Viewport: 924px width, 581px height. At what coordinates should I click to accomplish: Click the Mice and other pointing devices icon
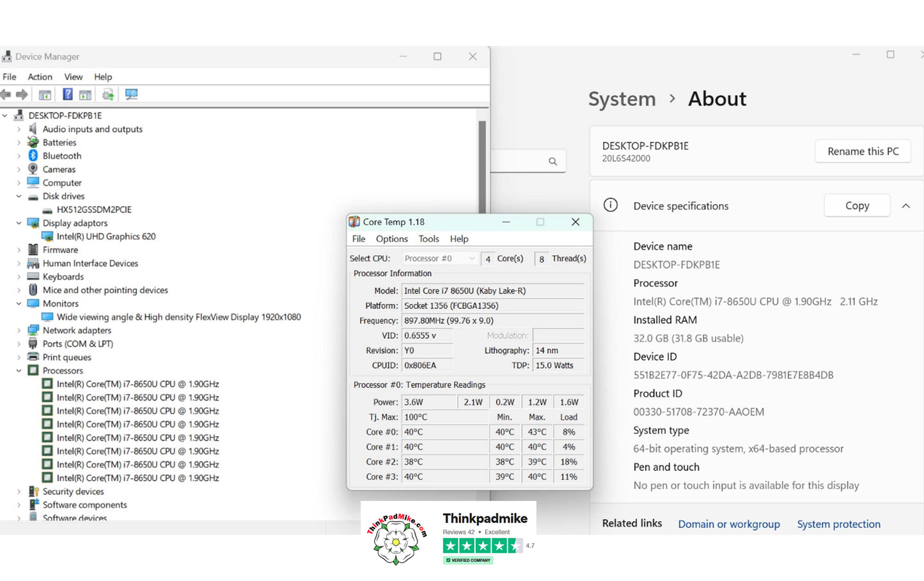pos(33,290)
